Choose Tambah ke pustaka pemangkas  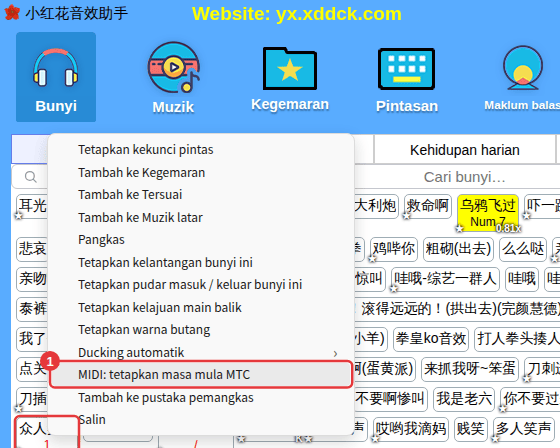click(x=201, y=397)
